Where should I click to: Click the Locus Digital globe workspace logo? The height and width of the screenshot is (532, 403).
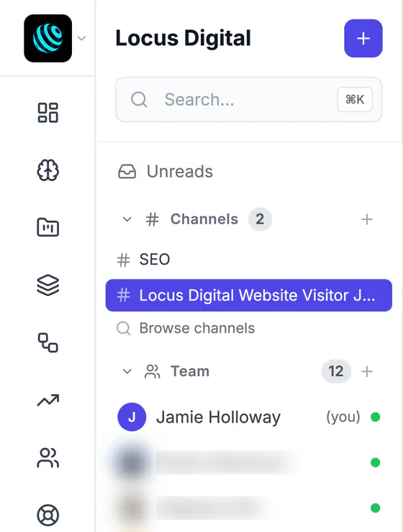coord(48,38)
